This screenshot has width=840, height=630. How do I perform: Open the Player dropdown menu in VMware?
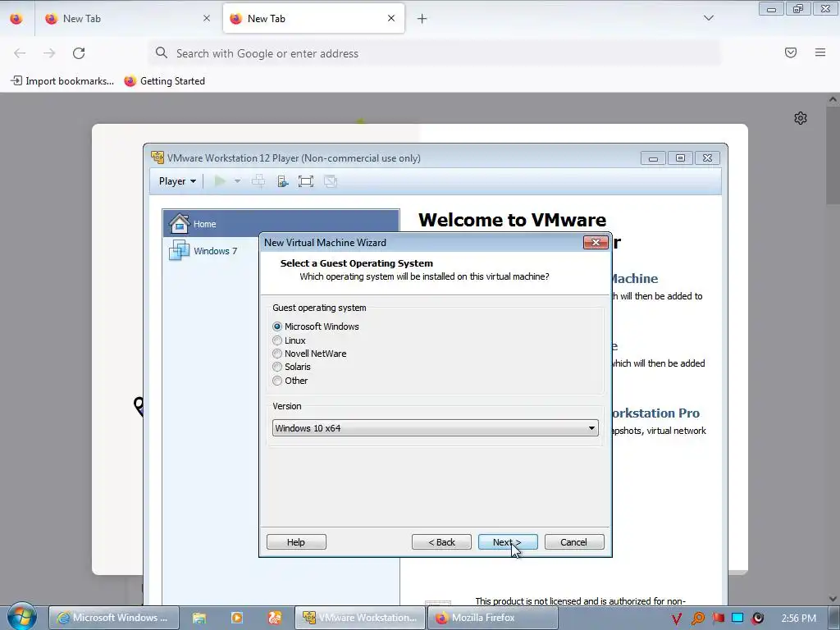coord(177,181)
